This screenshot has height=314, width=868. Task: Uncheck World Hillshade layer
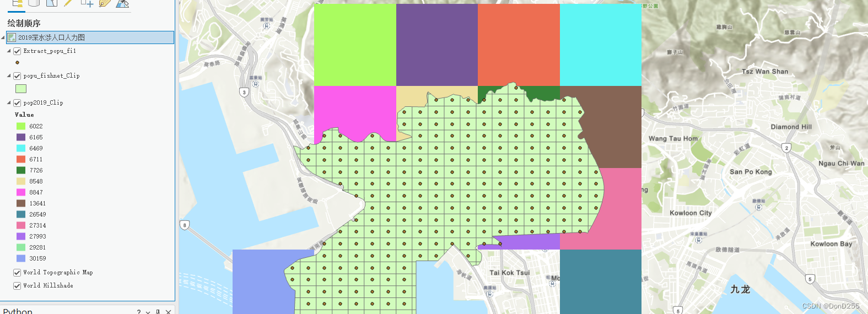(x=17, y=285)
